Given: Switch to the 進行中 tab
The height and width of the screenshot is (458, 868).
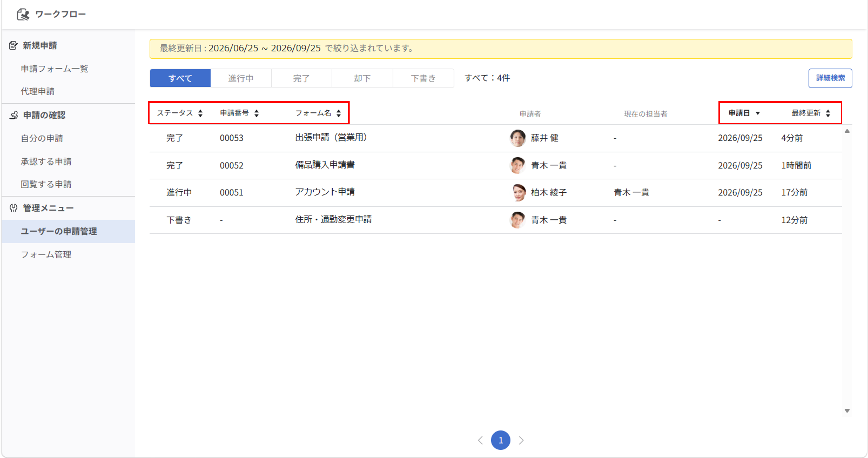Looking at the screenshot, I should coord(241,78).
